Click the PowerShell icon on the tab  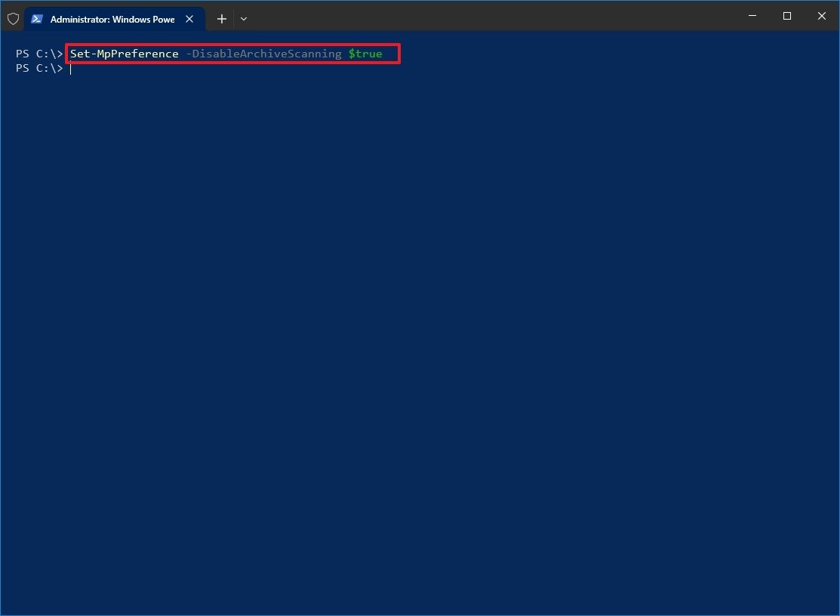click(37, 18)
